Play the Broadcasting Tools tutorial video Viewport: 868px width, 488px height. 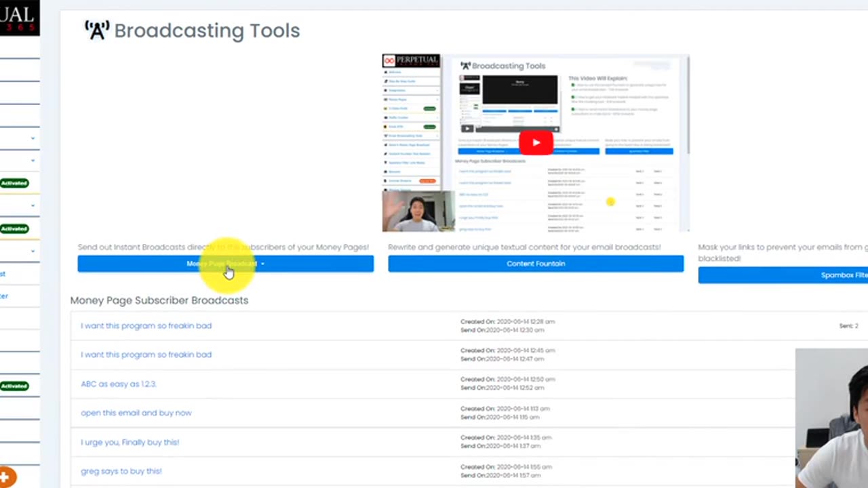point(536,142)
